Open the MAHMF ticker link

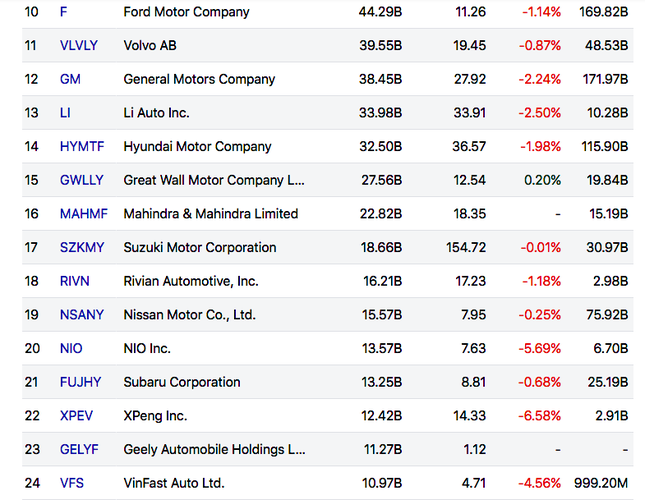(82, 214)
